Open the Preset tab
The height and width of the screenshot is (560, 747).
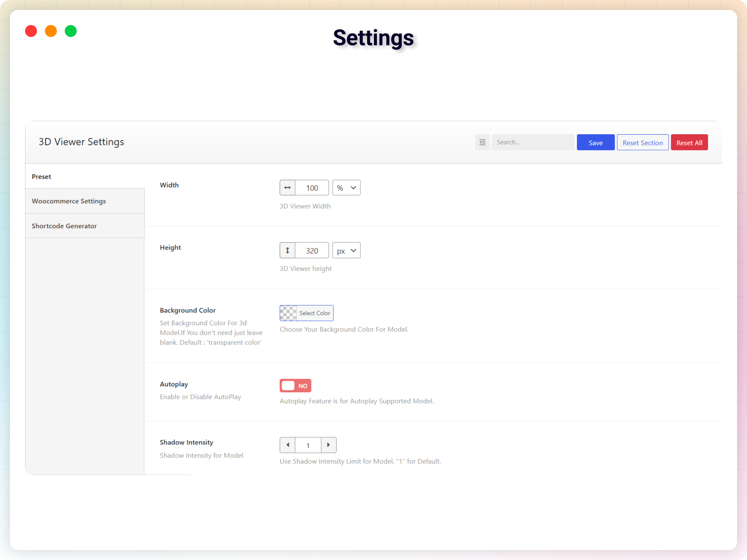85,176
